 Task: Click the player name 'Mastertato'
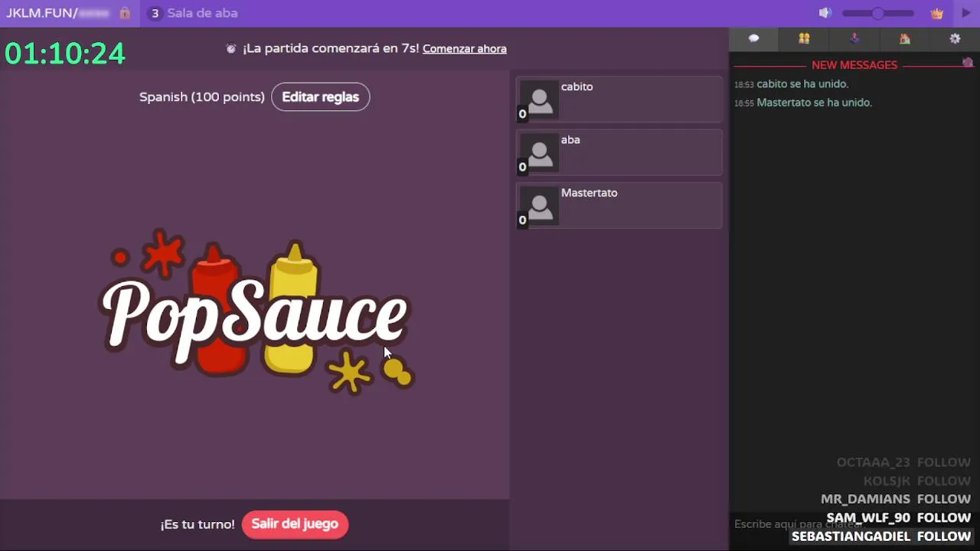click(590, 193)
